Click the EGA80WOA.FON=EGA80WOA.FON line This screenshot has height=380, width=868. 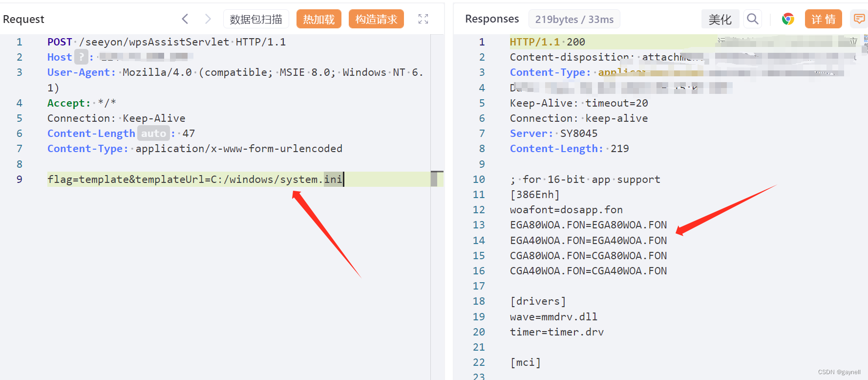[588, 225]
